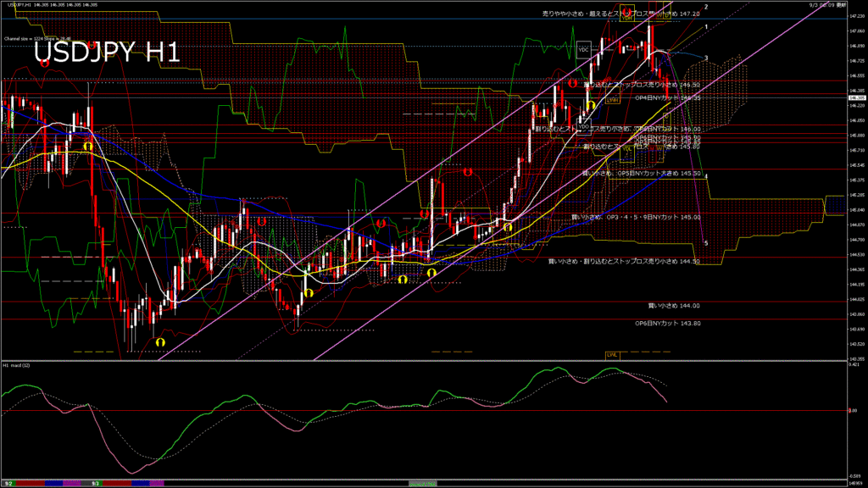868x488 pixels.
Task: Select the LWL marker box above MACD panel
Action: 611,354
